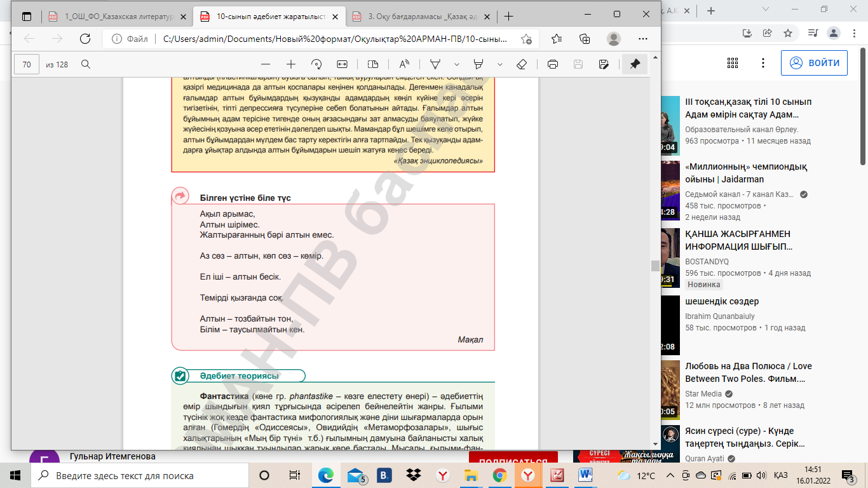Open Windows notification center
Image resolution: width=868 pixels, height=488 pixels.
pyautogui.click(x=847, y=475)
